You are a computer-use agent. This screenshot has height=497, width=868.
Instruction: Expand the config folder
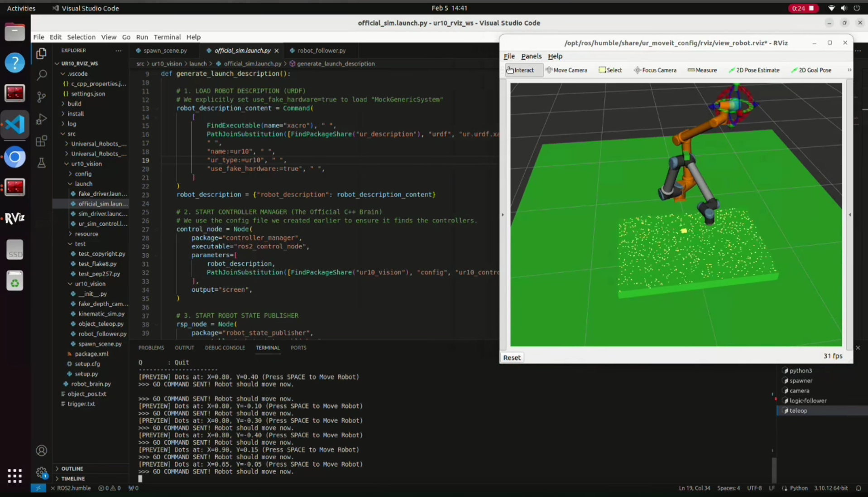pyautogui.click(x=83, y=174)
